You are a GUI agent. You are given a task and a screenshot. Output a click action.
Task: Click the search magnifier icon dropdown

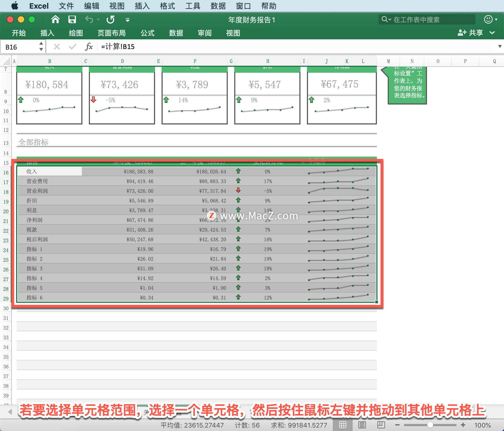386,19
